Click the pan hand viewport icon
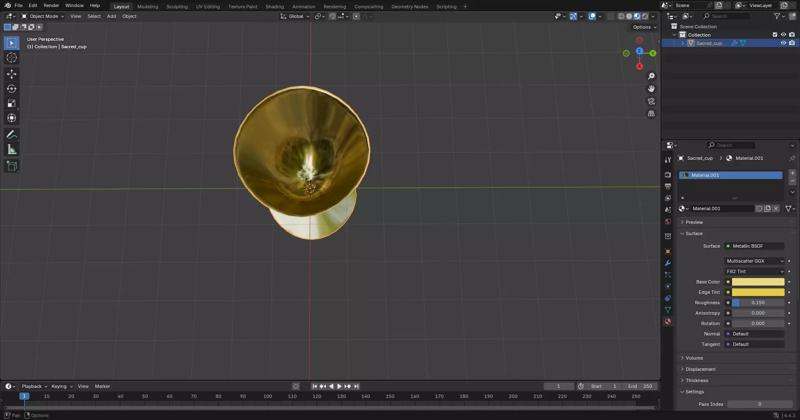This screenshot has height=420, width=800. tap(651, 89)
